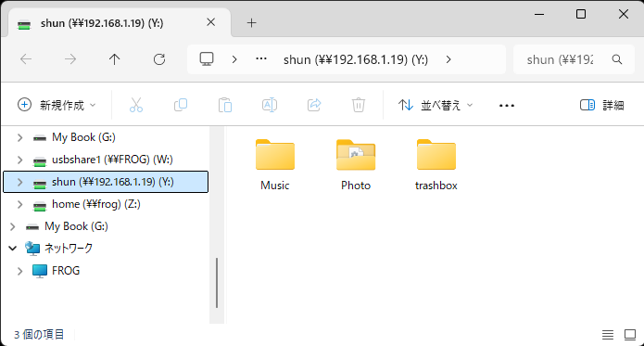This screenshot has height=346, width=644.
Task: Select indented My Book (G:) in navigation pane
Action: [x=83, y=137]
